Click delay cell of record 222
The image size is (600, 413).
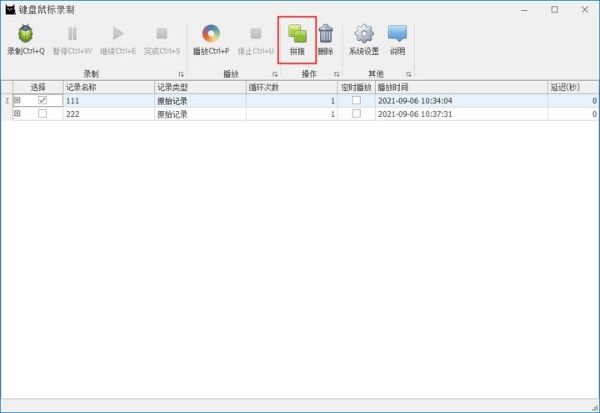point(573,114)
